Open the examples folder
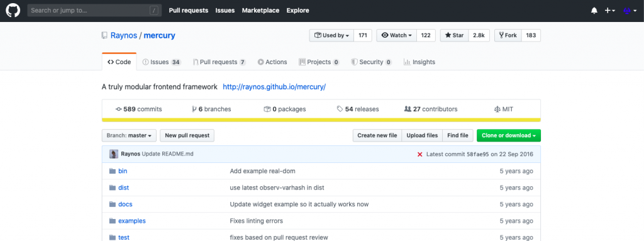Viewport: 644px width, 241px height. click(132, 221)
